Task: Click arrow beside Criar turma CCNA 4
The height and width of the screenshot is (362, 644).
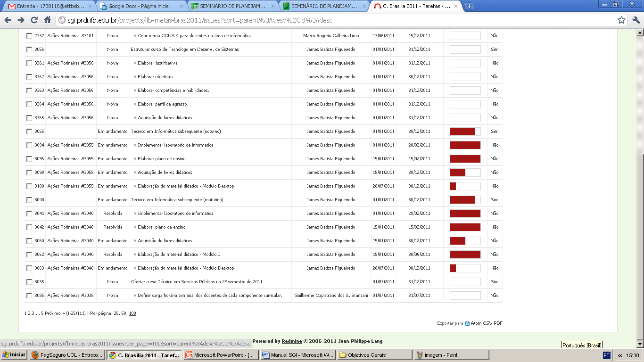Action: point(135,36)
